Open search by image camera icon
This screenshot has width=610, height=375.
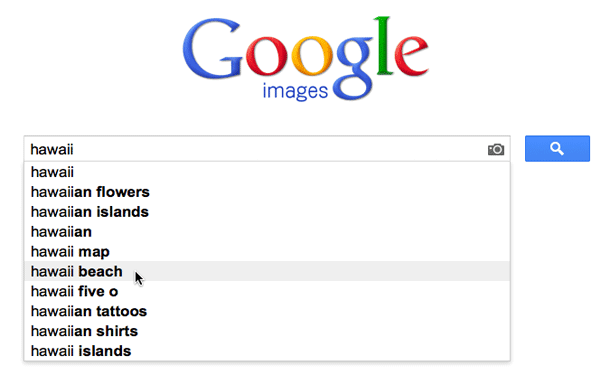pyautogui.click(x=496, y=149)
